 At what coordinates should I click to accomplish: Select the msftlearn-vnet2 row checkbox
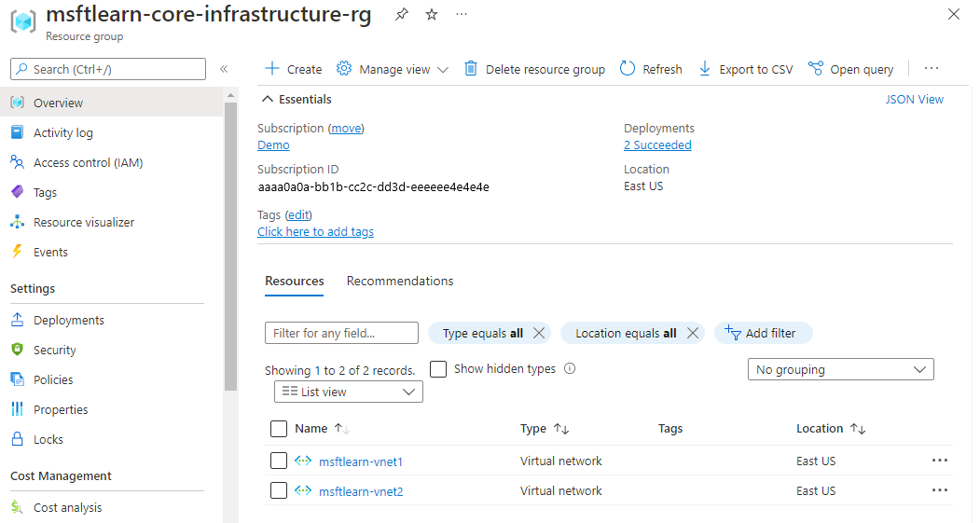coord(279,490)
